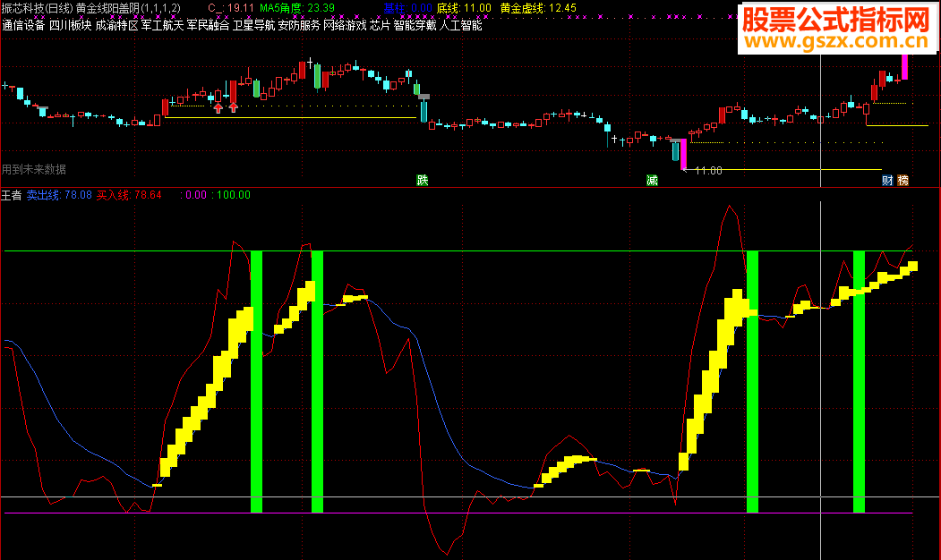Click the left red up-arrow buy signal
941x560 pixels.
click(x=218, y=107)
